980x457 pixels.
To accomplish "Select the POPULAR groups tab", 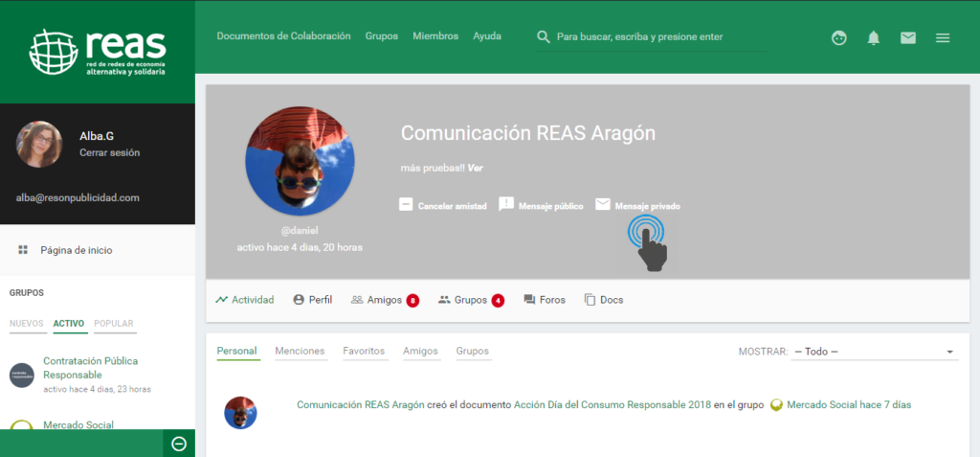I will (114, 324).
